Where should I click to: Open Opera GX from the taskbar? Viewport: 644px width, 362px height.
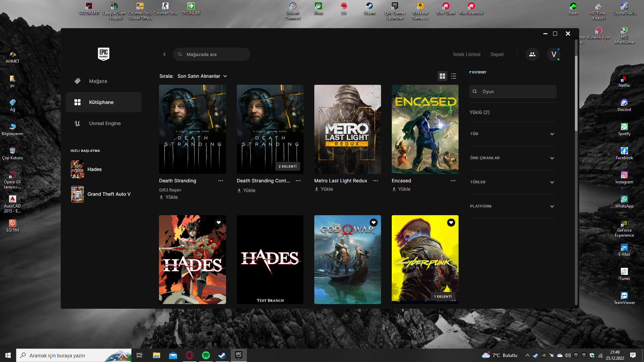point(190,355)
